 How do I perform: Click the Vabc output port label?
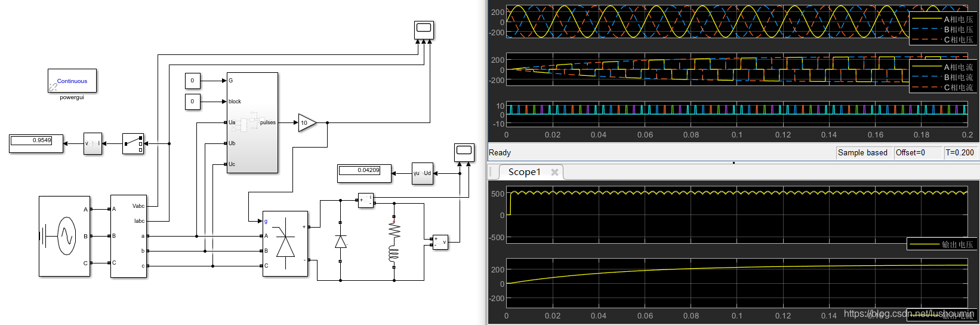(x=138, y=206)
